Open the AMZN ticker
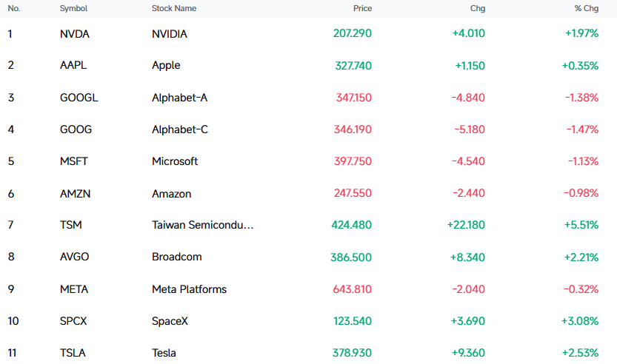Image resolution: width=617 pixels, height=364 pixels. tap(75, 193)
